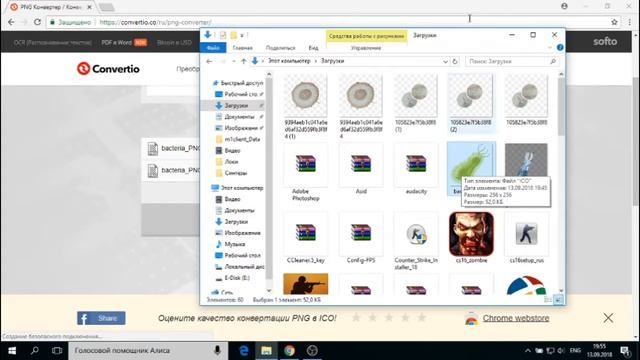Open the Chrome three-dot menu
Viewport: 640px width, 360px height.
[x=630, y=22]
